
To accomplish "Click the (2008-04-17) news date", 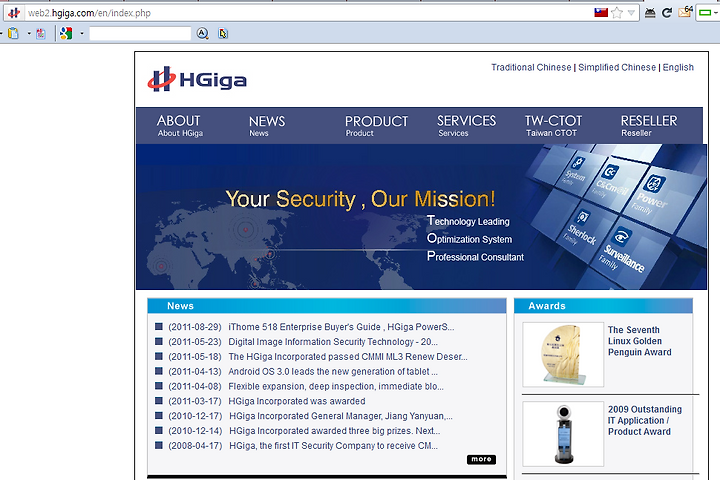I will click(x=195, y=446).
